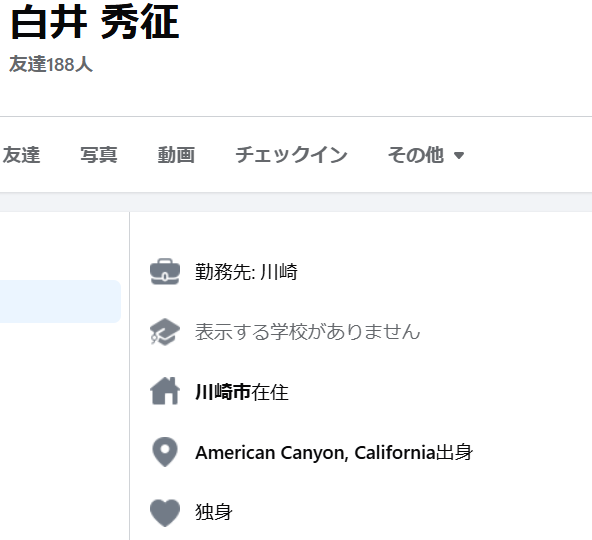Click the 独身 relationship status text
The width and height of the screenshot is (592, 540).
214,512
